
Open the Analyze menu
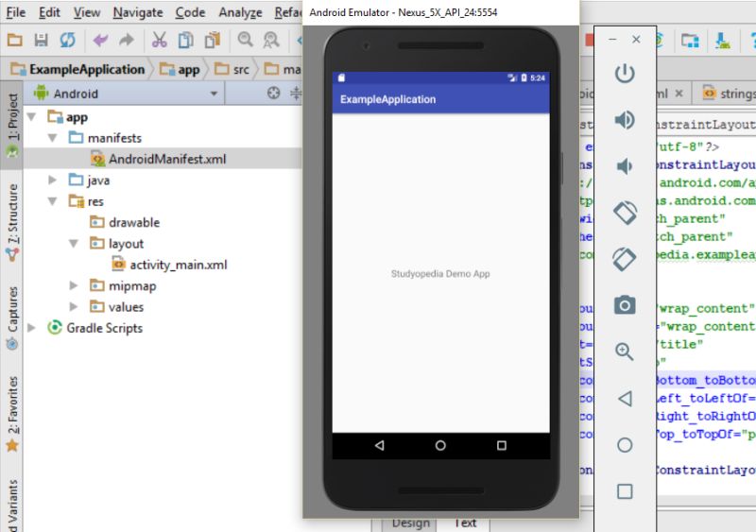[240, 12]
